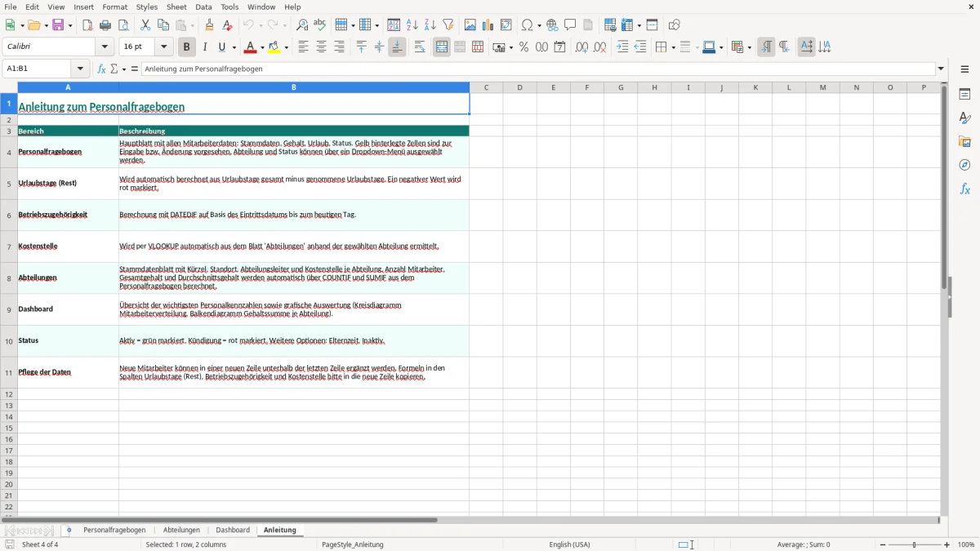The image size is (980, 551).
Task: Open background color dropdown arrow
Action: [287, 47]
